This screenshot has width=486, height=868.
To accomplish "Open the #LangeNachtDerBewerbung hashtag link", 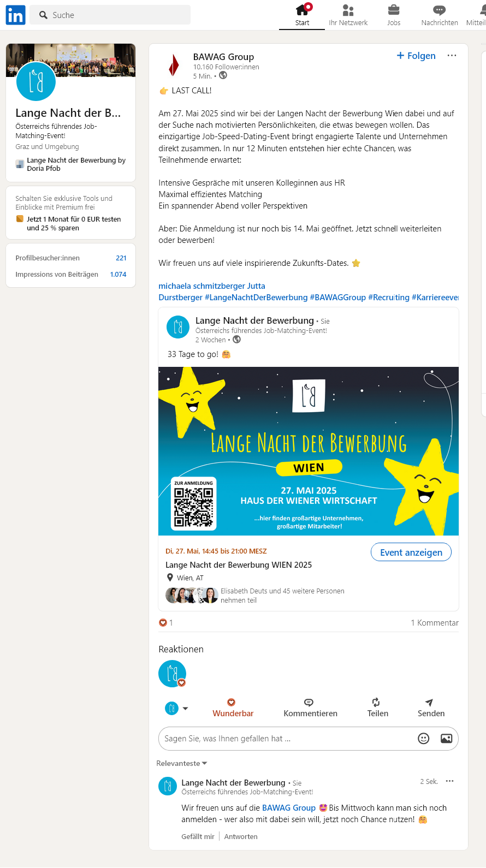I will pyautogui.click(x=256, y=298).
